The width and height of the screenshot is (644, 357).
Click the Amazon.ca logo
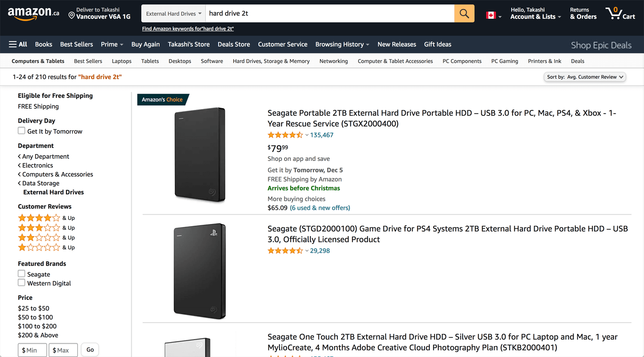pos(33,13)
